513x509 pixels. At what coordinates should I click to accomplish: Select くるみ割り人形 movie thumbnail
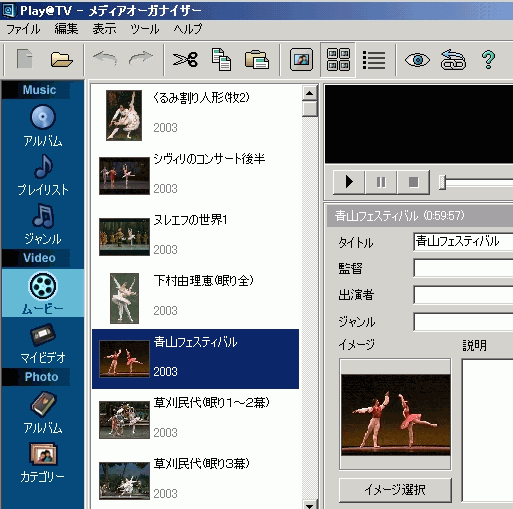point(124,115)
